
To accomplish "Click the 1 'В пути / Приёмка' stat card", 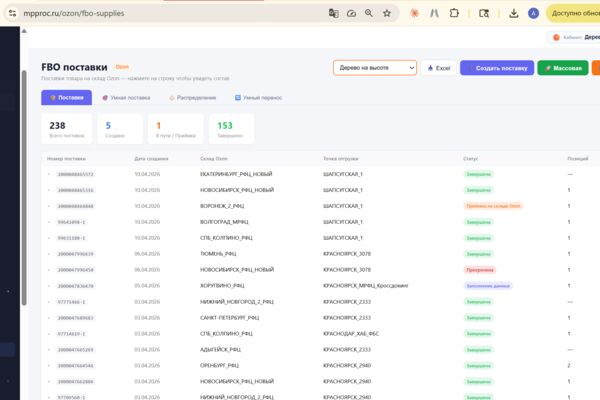I will (176, 129).
